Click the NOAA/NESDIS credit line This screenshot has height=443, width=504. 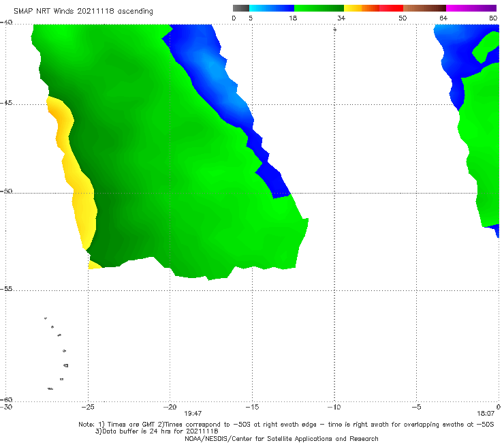(x=281, y=439)
